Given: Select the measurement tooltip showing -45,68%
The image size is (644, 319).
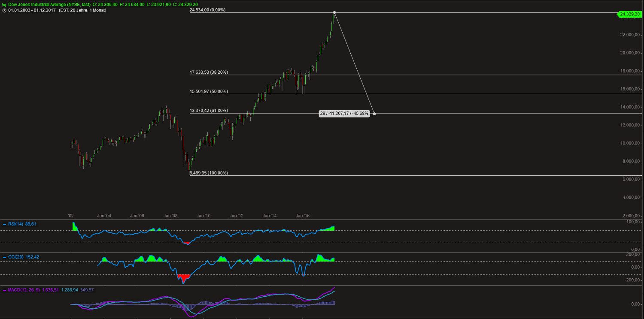Looking at the screenshot, I should [344, 113].
